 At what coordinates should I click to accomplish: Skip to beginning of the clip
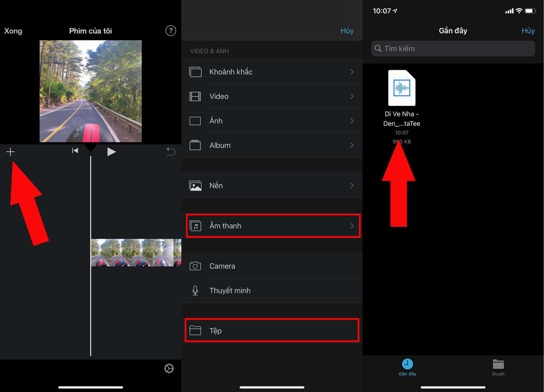click(75, 151)
